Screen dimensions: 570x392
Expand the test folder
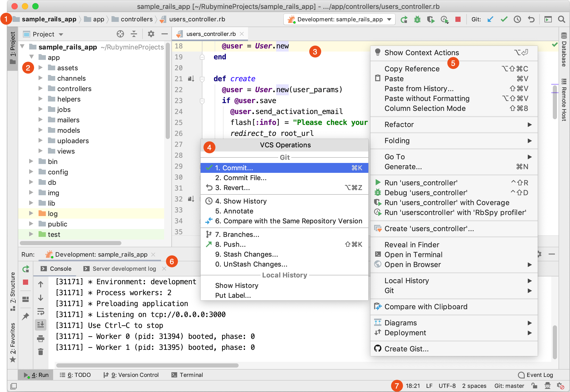tap(31, 234)
